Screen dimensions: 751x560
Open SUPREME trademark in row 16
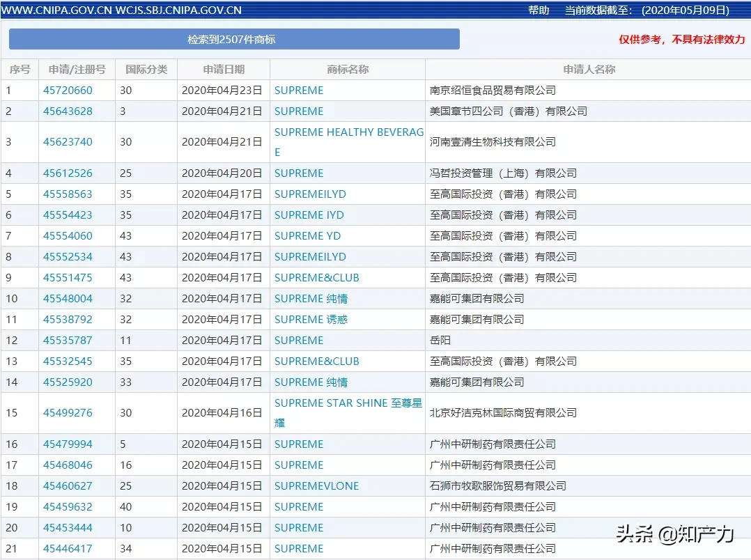[299, 444]
